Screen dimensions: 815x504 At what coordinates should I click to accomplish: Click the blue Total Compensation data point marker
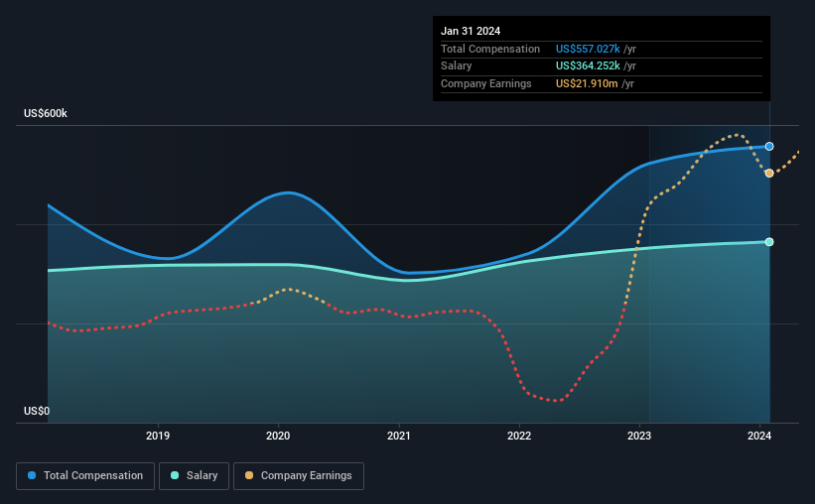[769, 147]
